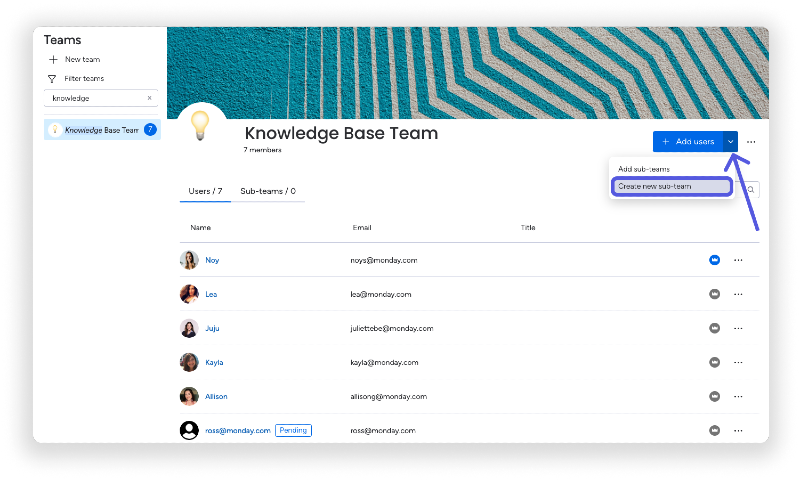Open the three-dot menu in Allison's row
This screenshot has height=480, width=800.
pyautogui.click(x=738, y=397)
